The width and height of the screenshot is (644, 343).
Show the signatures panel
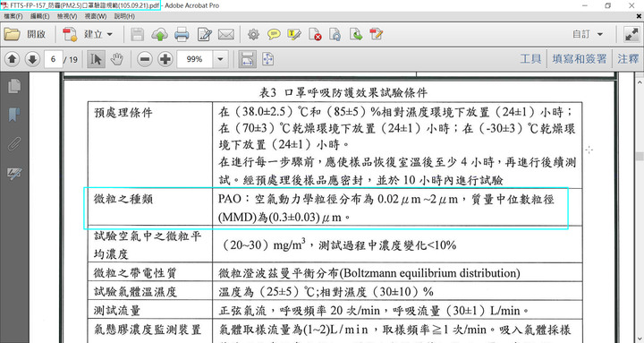[14, 174]
